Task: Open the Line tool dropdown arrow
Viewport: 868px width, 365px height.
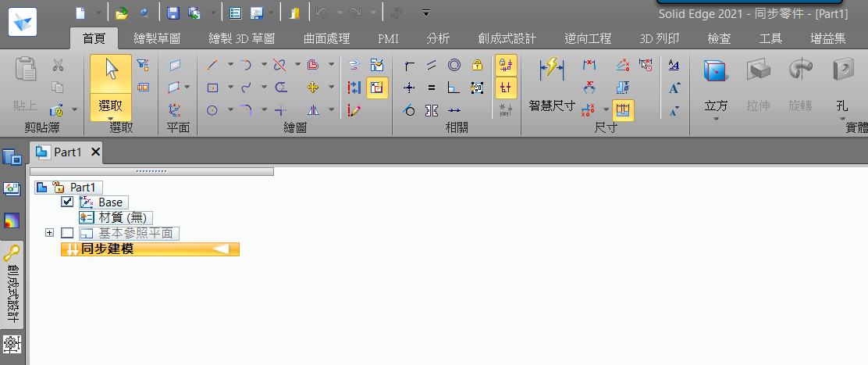Action: tap(230, 66)
